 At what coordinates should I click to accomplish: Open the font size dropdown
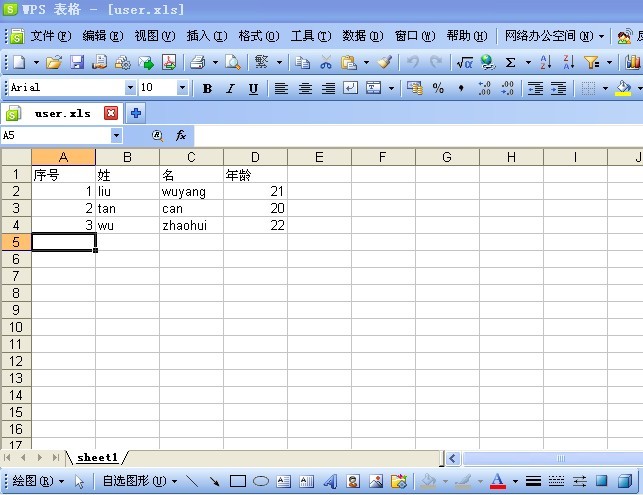(182, 87)
